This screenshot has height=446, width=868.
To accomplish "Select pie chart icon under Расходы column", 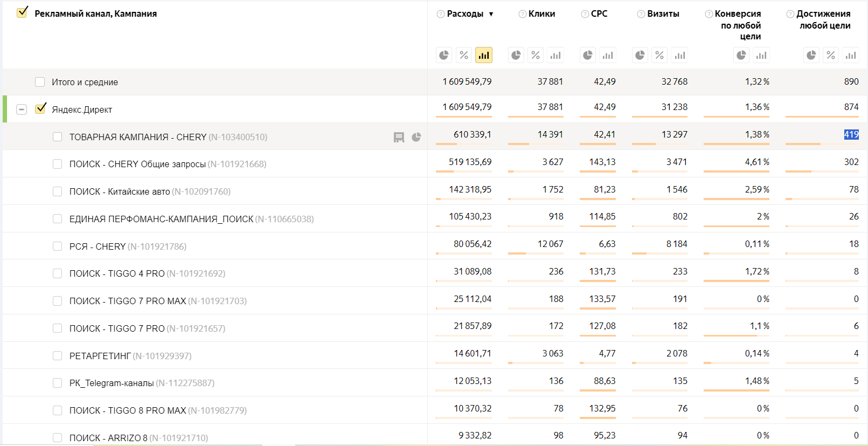I will 444,55.
